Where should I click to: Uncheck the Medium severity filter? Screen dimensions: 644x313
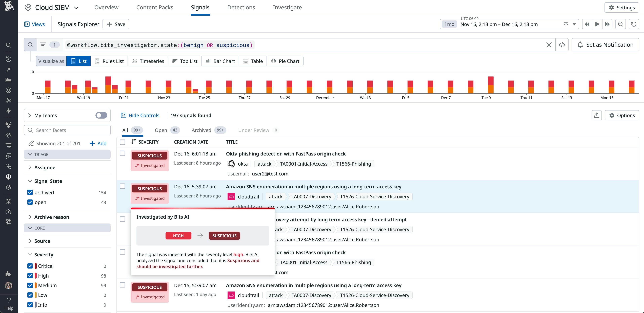click(x=30, y=285)
